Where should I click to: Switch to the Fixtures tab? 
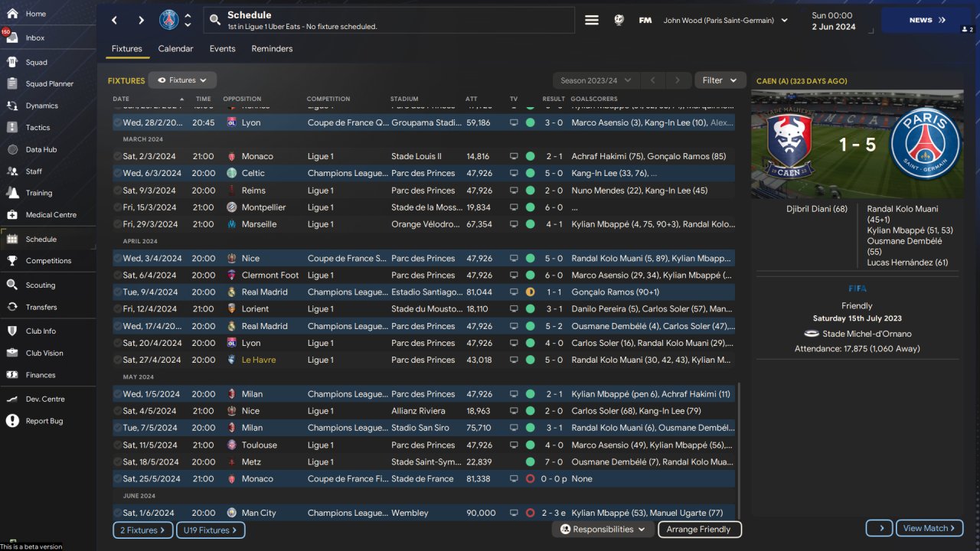tap(127, 48)
